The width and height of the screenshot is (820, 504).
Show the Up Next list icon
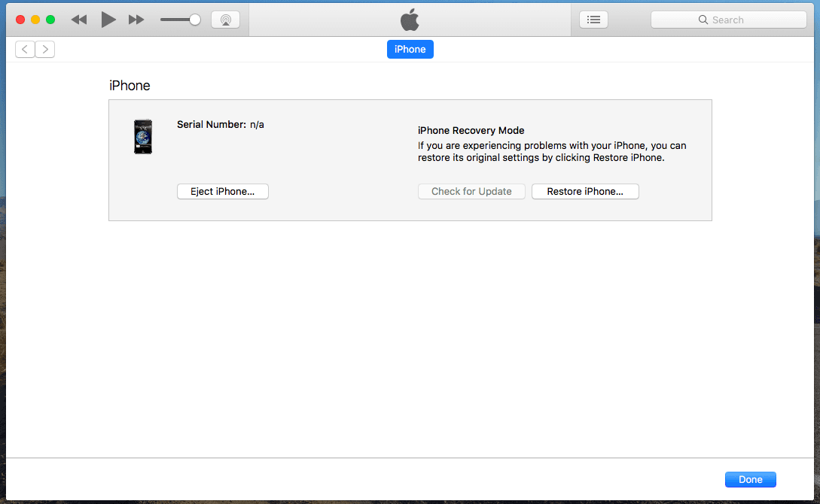pyautogui.click(x=593, y=20)
